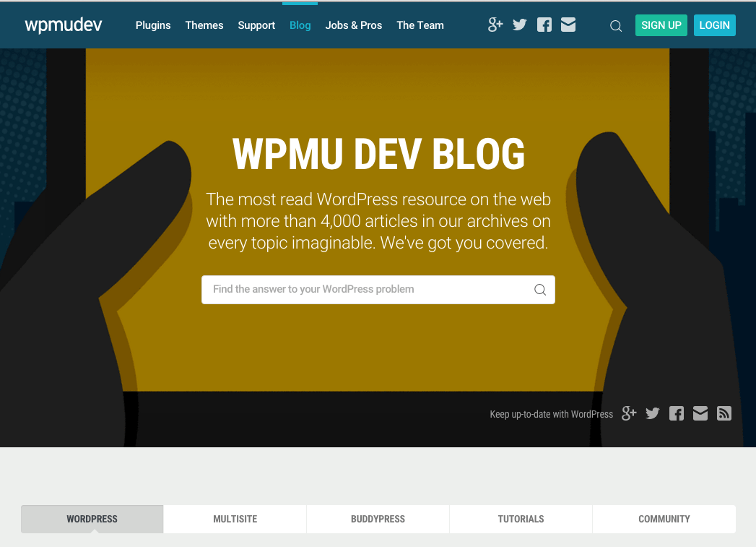Open Google+ icon in top navigation
Image resolution: width=756 pixels, height=547 pixels.
[x=495, y=25]
